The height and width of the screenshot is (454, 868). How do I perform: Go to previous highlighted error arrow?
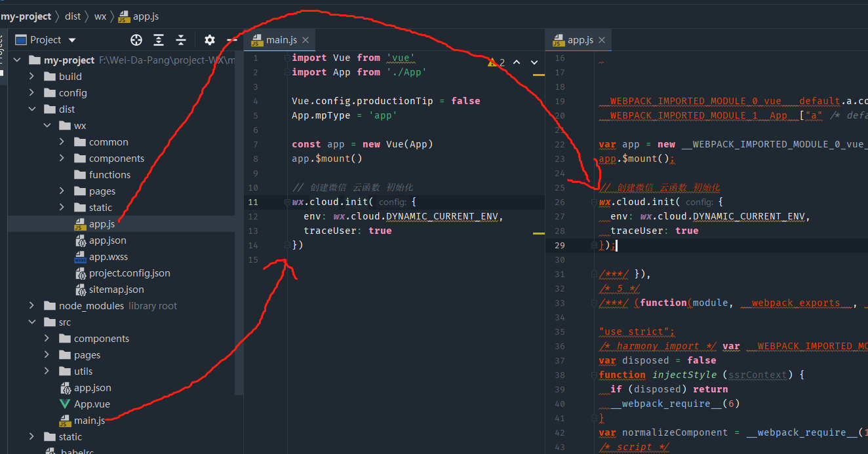[516, 62]
